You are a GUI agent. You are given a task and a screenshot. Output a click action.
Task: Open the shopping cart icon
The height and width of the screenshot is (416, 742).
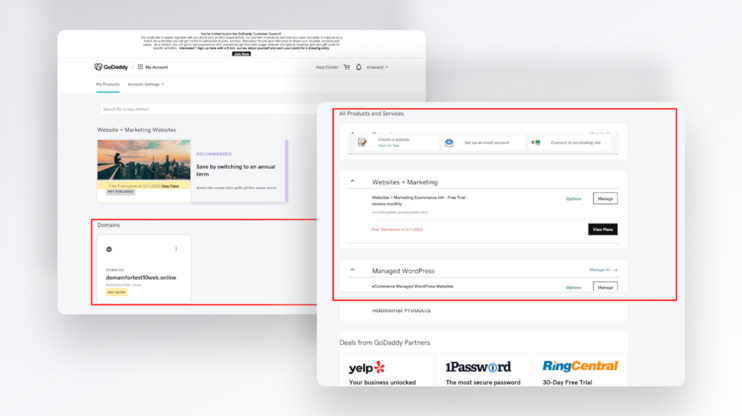click(x=347, y=67)
